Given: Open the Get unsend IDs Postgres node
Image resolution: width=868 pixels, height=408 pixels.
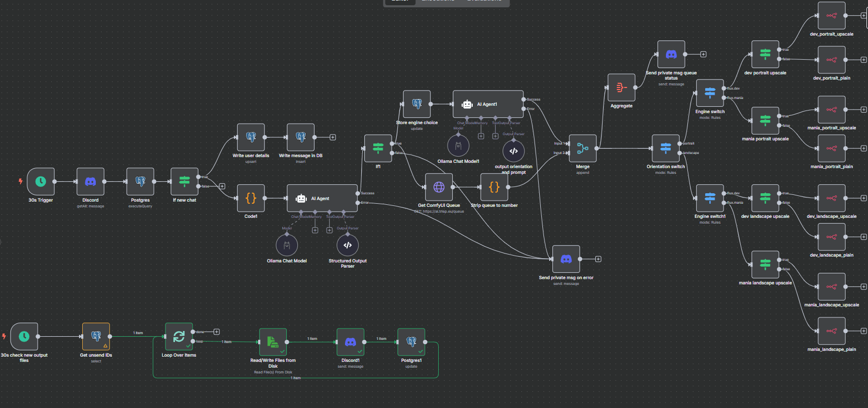Looking at the screenshot, I should point(96,336).
